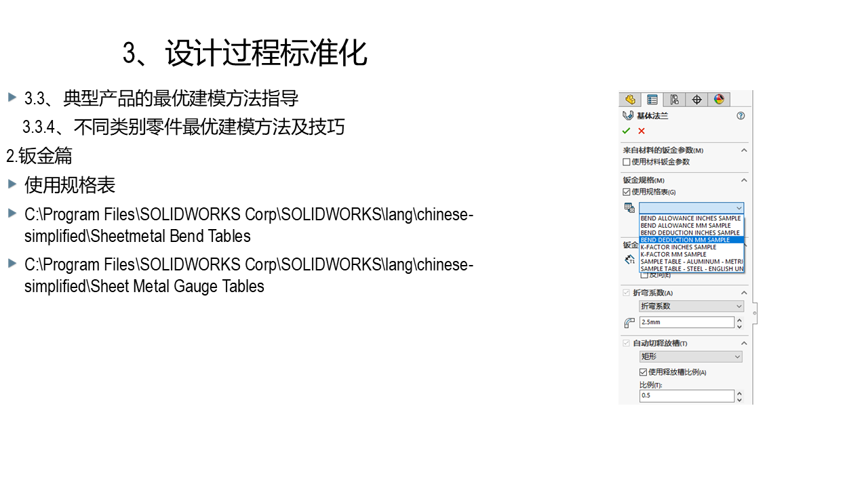868x488 pixels.
Task: Click the 0.5 relief ratio field
Action: (686, 395)
